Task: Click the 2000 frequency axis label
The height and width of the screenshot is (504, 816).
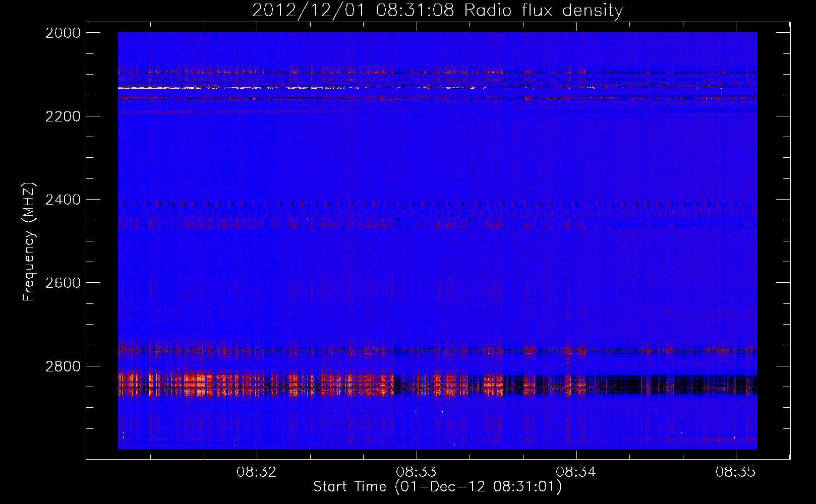Action: pos(63,33)
